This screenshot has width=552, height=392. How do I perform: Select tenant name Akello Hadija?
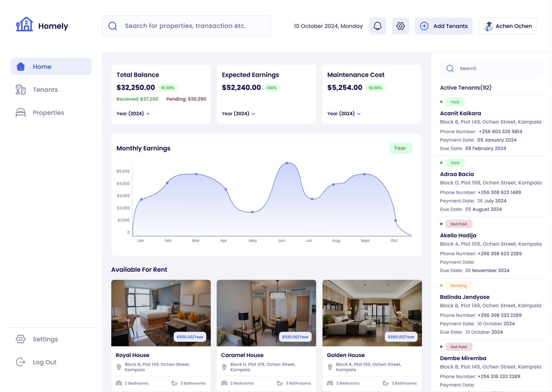[x=458, y=235]
